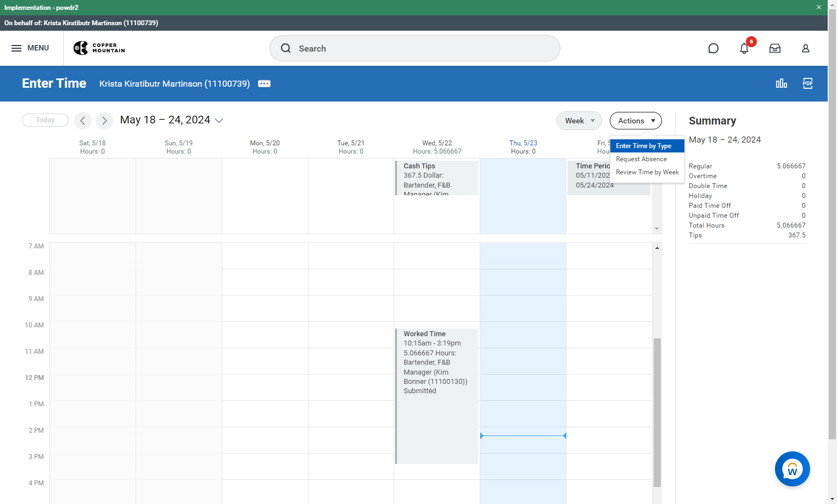This screenshot has height=504, width=837.
Task: Open the Week view dropdown
Action: 580,121
